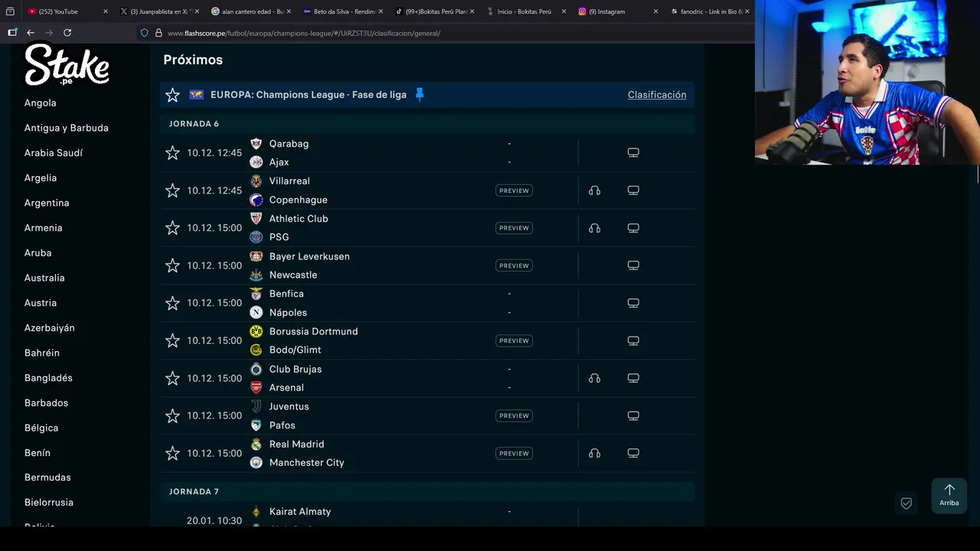Viewport: 980px width, 551px height.
Task: Favorite the Benfica vs Nápoles match star
Action: (172, 303)
